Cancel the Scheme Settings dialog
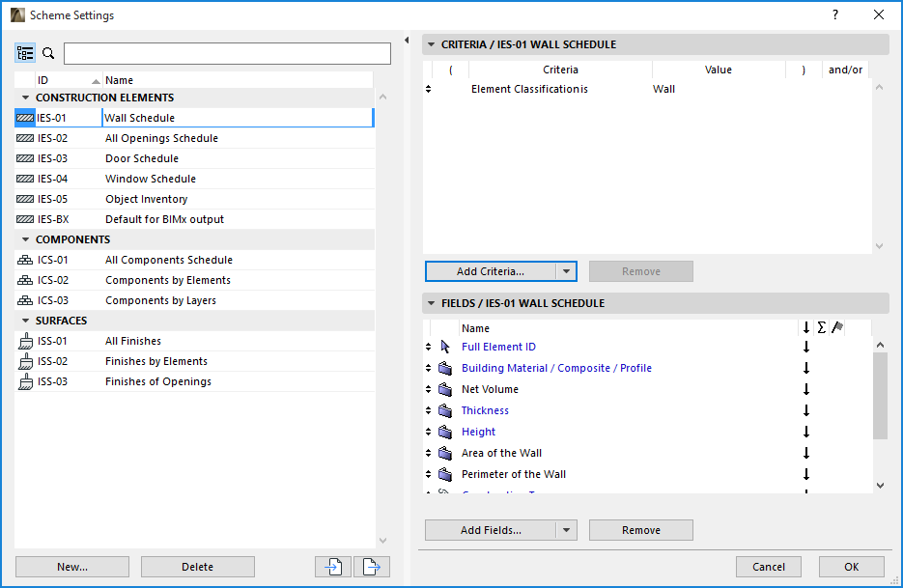This screenshot has height=588, width=903. 768,567
